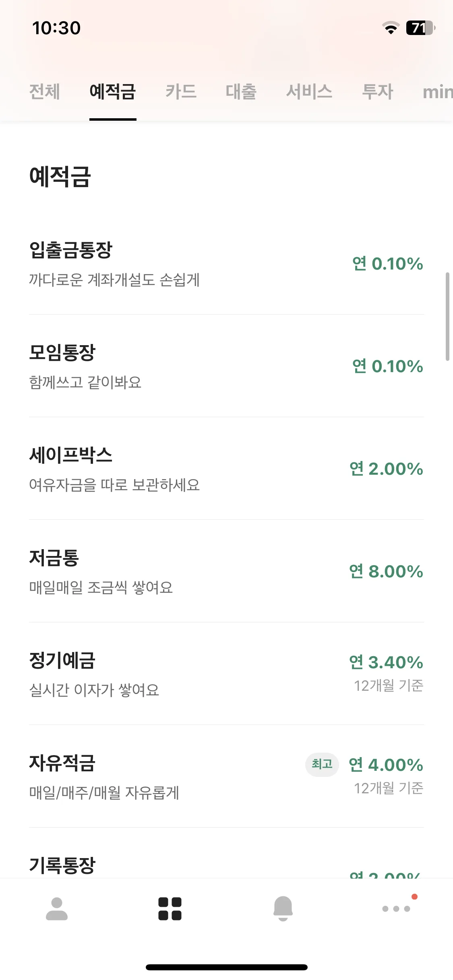
Task: Open the 대출 tab
Action: coord(241,92)
